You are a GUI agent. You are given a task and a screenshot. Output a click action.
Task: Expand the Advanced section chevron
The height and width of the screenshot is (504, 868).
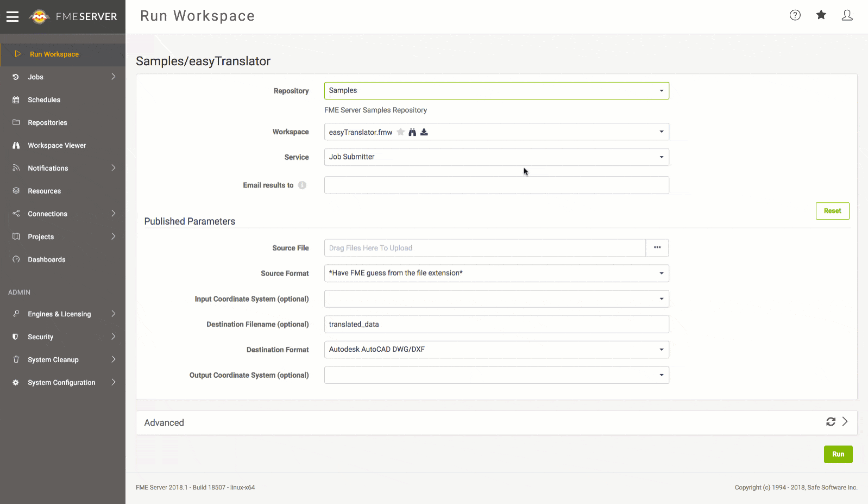point(845,422)
